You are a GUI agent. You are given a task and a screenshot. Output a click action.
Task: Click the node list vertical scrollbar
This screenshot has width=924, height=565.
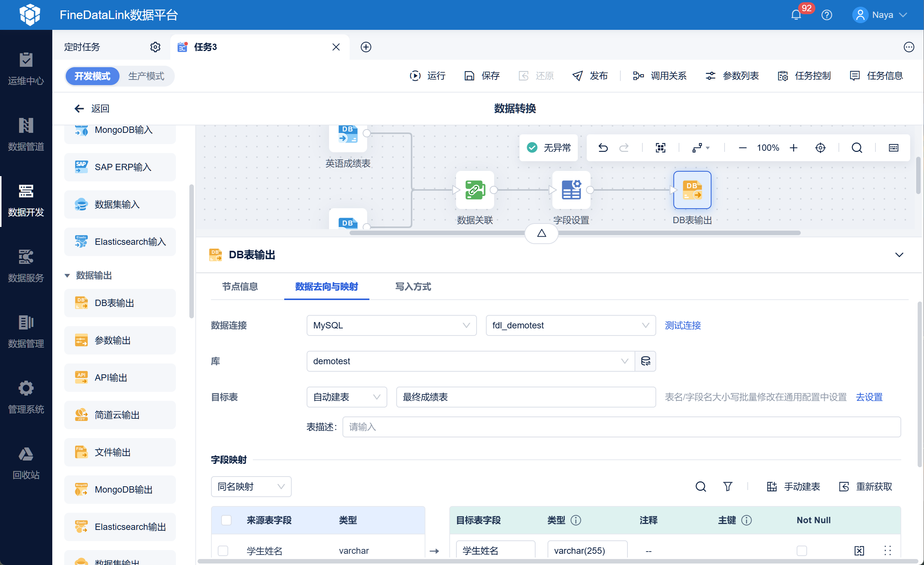click(192, 251)
